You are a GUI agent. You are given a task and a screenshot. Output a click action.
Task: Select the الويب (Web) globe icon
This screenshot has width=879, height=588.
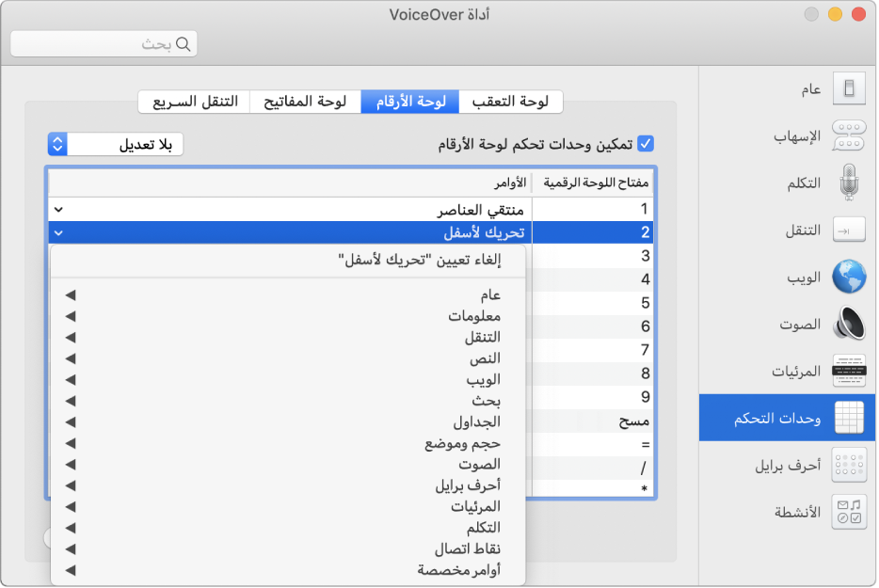tap(849, 276)
